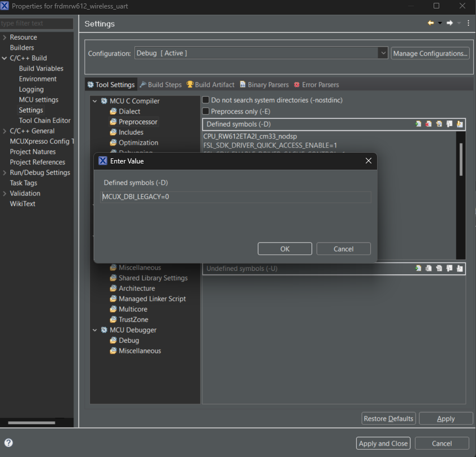Image resolution: width=476 pixels, height=457 pixels.
Task: Click the Defined symbols value text field
Action: [236, 197]
